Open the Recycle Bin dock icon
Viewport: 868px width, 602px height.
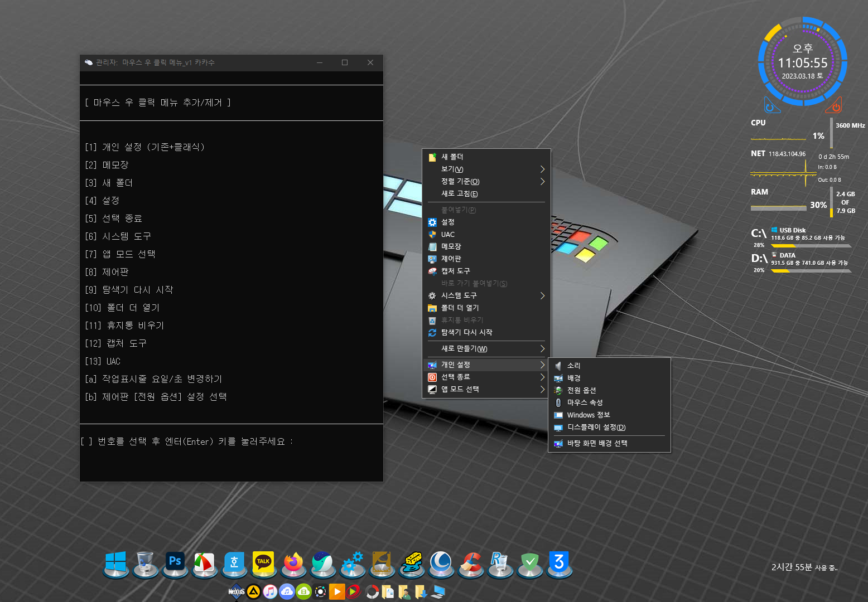coord(145,564)
